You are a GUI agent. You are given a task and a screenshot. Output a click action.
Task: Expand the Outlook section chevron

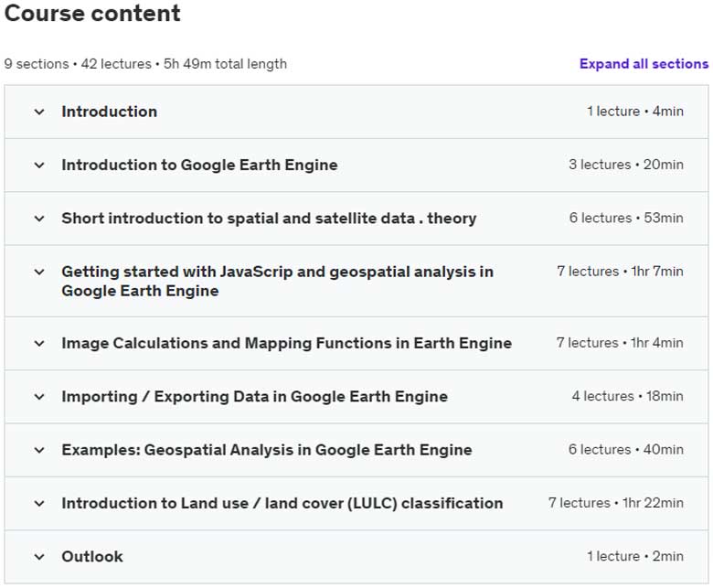(x=39, y=557)
